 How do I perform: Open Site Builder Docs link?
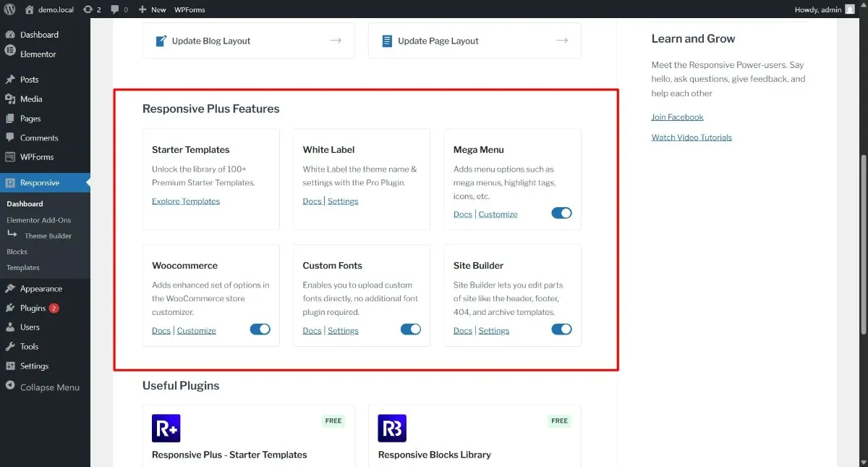click(x=463, y=331)
